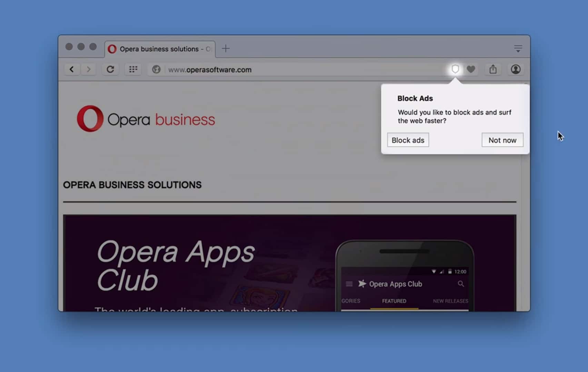The height and width of the screenshot is (372, 588).
Task: Click the Opera Apps Club star logo
Action: [x=362, y=283]
